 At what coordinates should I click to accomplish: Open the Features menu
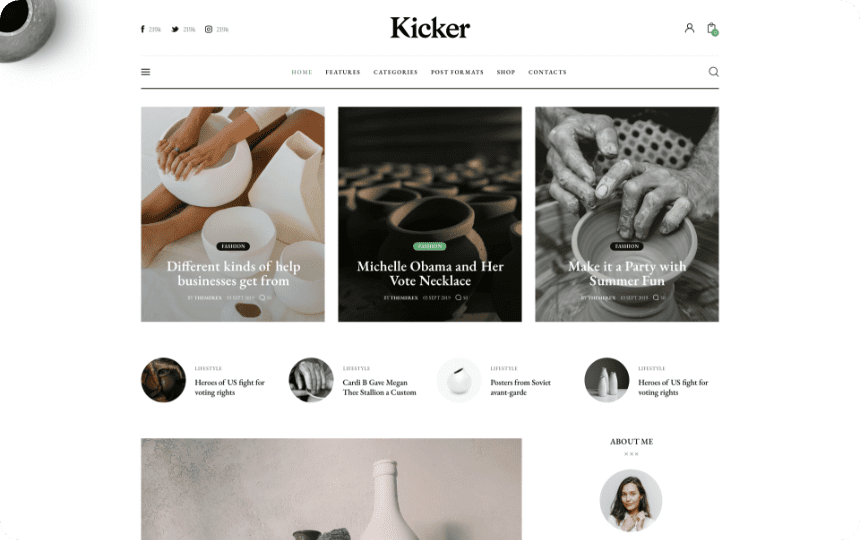343,72
